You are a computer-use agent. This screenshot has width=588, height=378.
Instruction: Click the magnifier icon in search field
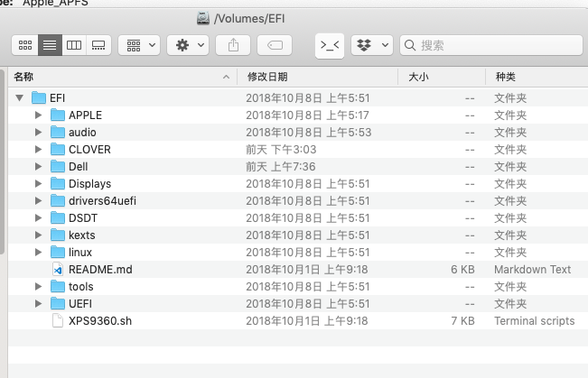pyautogui.click(x=410, y=45)
